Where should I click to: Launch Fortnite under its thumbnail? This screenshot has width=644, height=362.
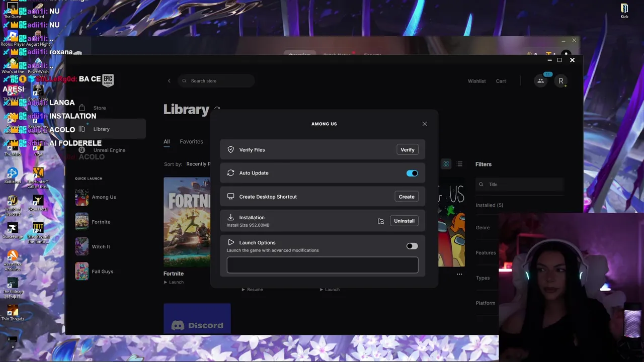click(x=174, y=282)
